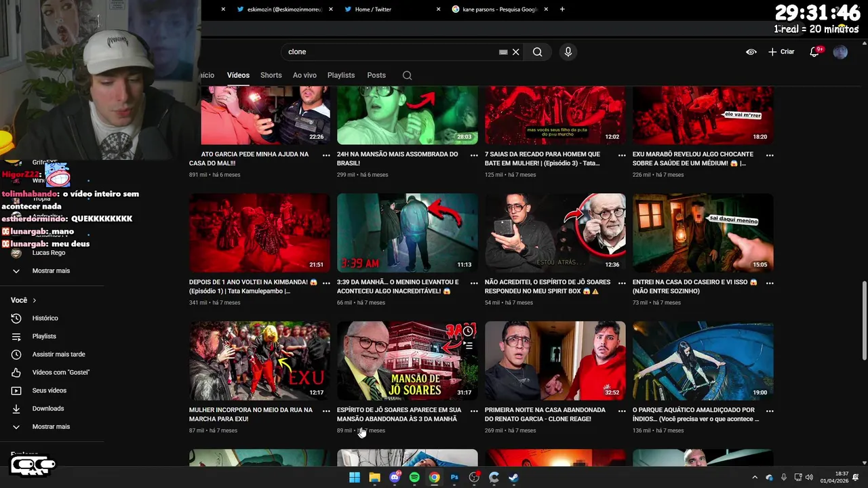Open options for PRIMEIRA NOITE NA CASA video
868x488 pixels.
[622, 411]
